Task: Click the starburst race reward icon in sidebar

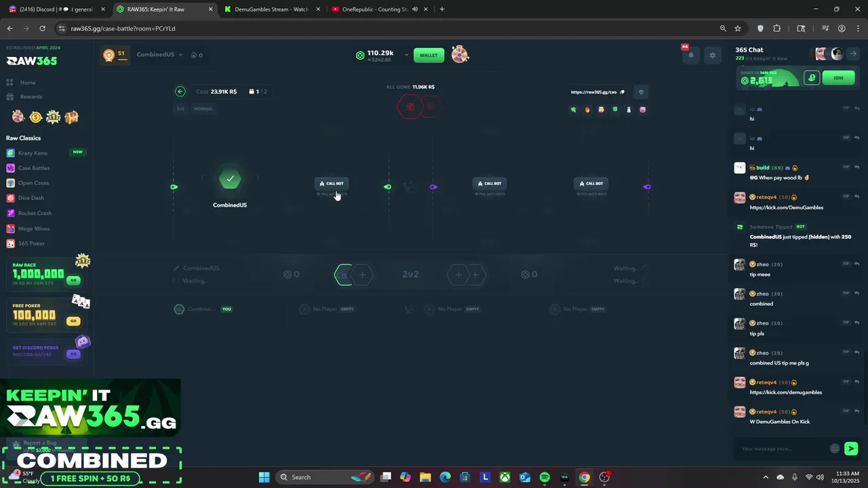Action: point(53,117)
